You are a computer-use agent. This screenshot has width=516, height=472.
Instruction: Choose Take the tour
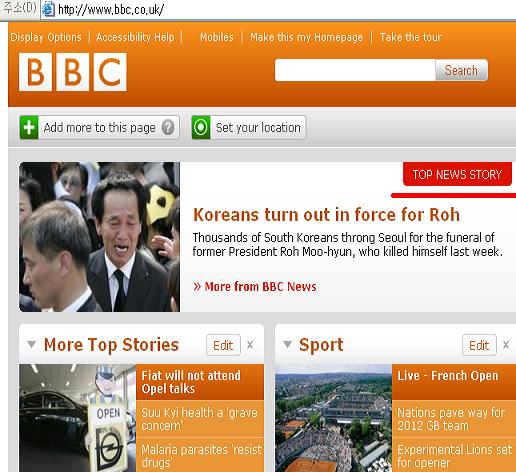pos(411,37)
